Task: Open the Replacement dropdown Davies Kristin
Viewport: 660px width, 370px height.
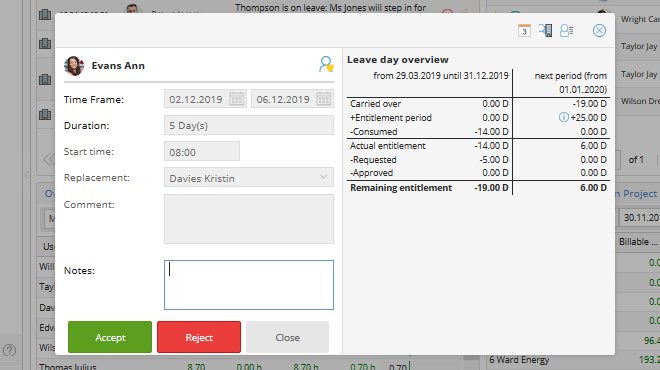Action: click(249, 178)
